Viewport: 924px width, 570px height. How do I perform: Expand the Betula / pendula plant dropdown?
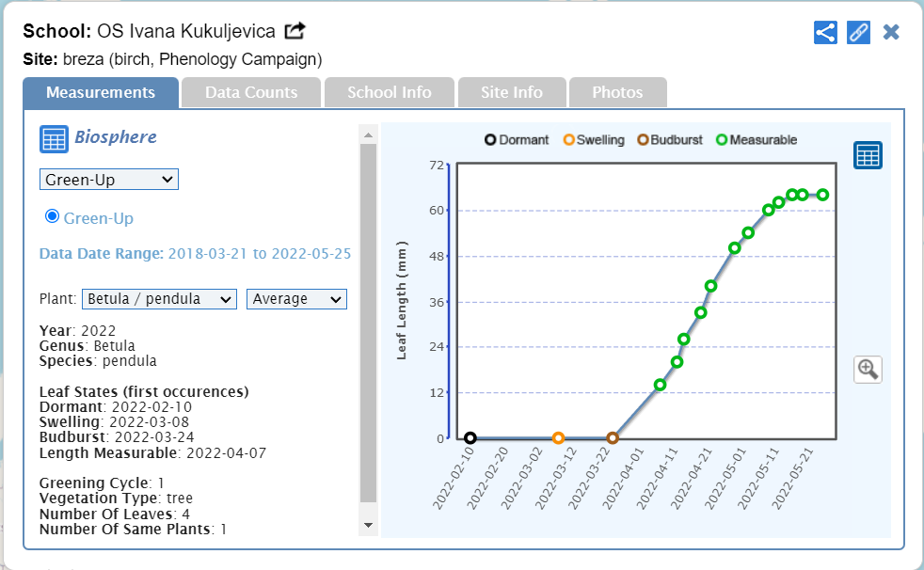click(x=159, y=299)
